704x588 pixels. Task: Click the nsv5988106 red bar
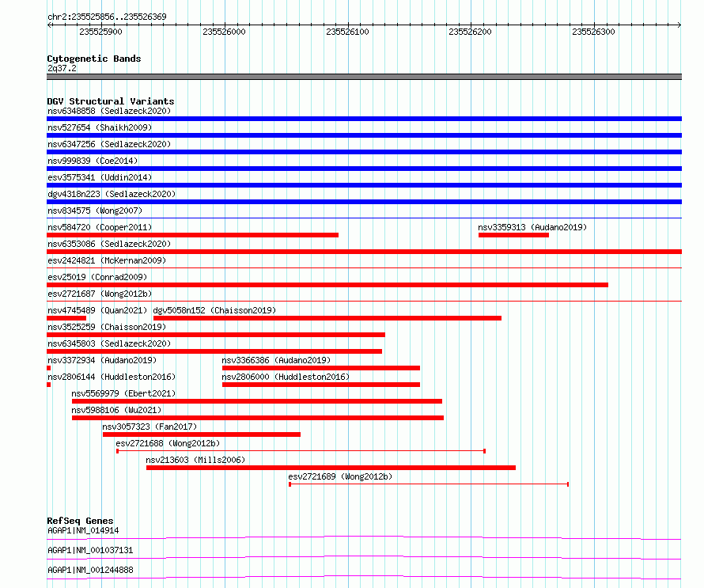tap(258, 418)
